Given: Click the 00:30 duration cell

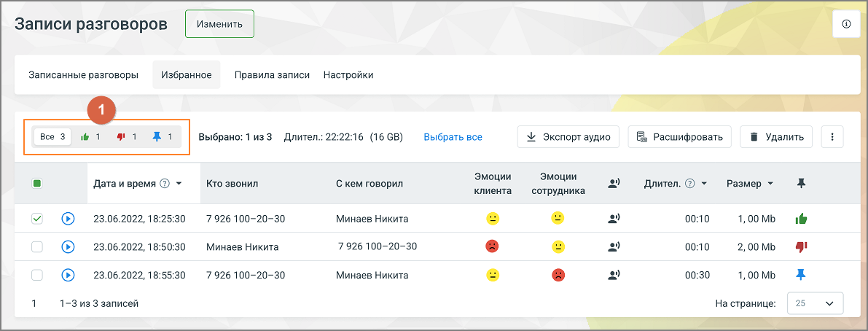Looking at the screenshot, I should tap(697, 275).
